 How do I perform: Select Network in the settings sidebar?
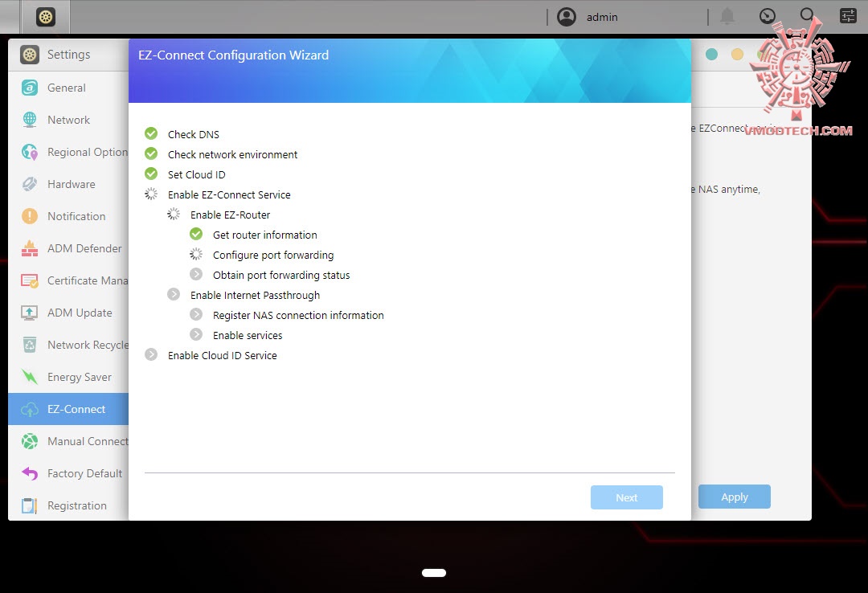tap(68, 120)
